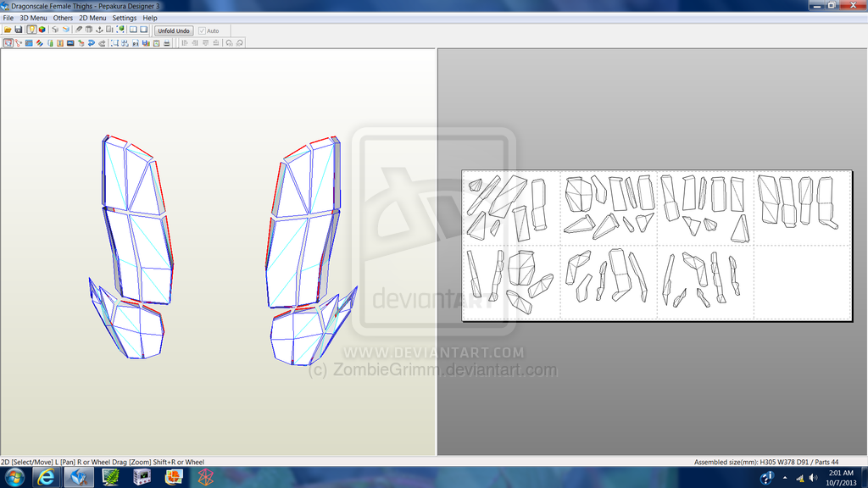Open the Others menu

click(63, 18)
